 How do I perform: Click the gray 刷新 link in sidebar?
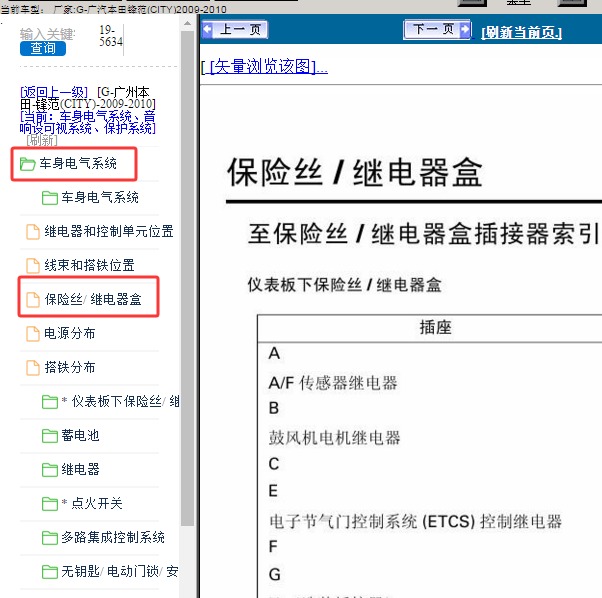point(42,140)
